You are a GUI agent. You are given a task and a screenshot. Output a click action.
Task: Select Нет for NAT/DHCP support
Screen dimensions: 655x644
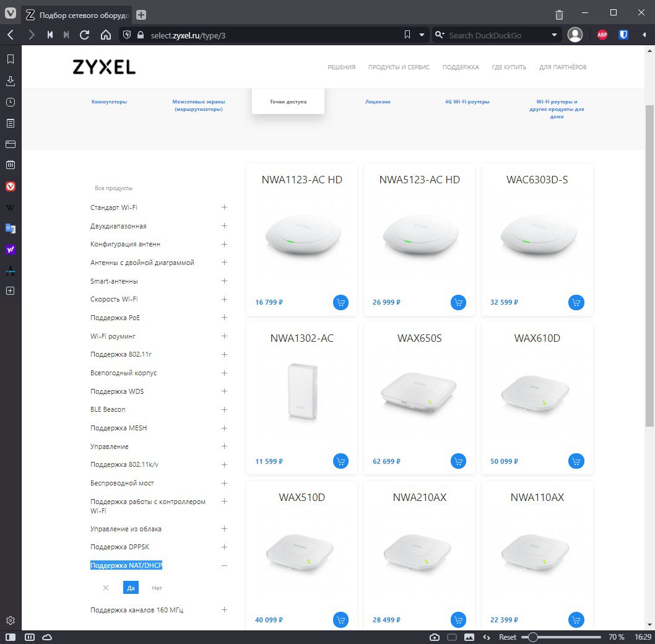157,588
